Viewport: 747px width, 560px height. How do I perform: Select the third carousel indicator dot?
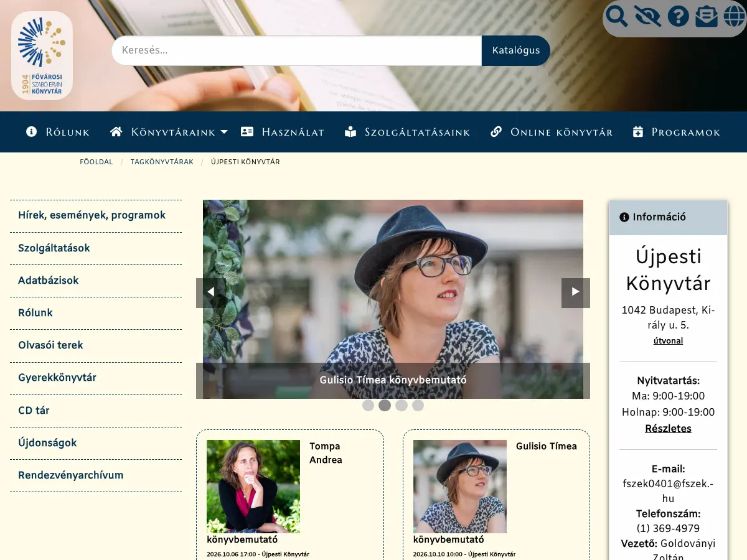tap(402, 405)
